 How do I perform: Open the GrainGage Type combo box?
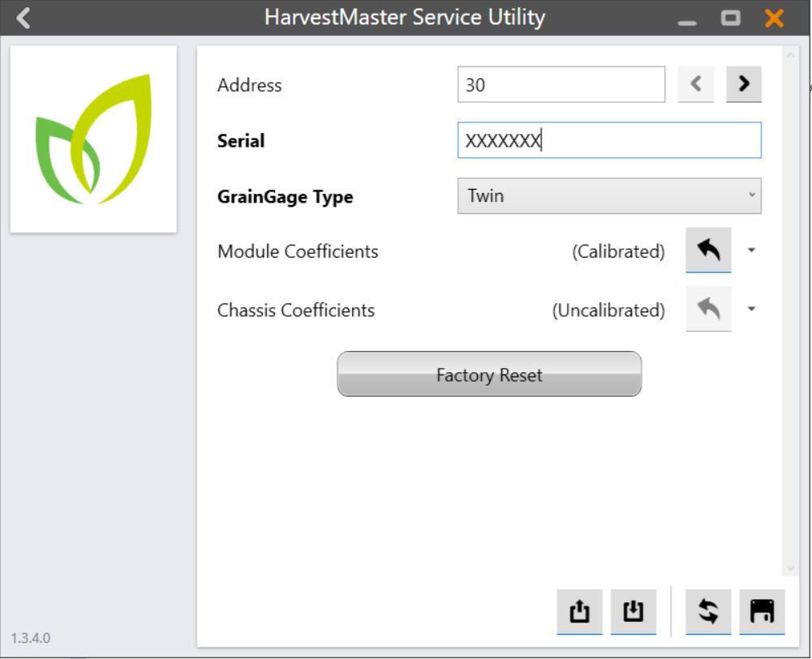(609, 196)
